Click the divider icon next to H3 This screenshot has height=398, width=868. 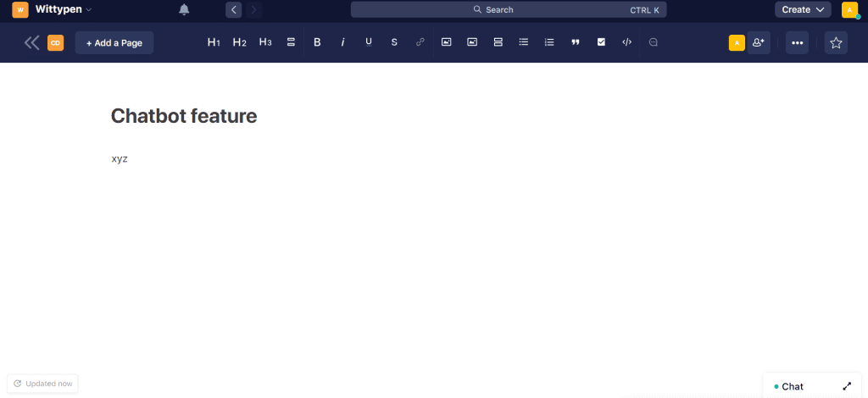pos(291,42)
